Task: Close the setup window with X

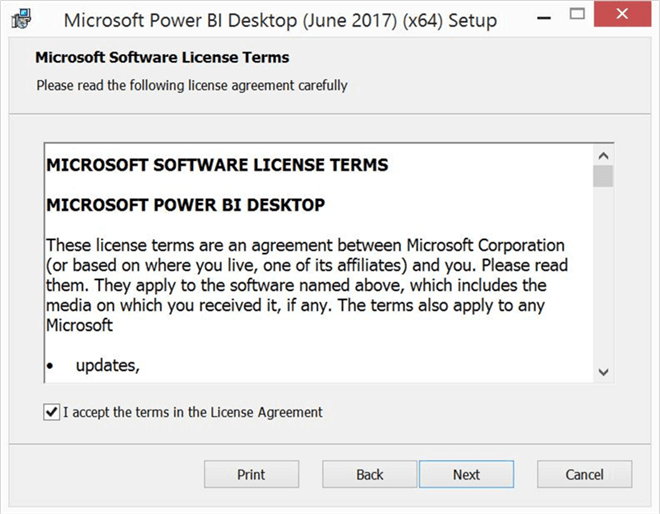Action: tap(622, 14)
